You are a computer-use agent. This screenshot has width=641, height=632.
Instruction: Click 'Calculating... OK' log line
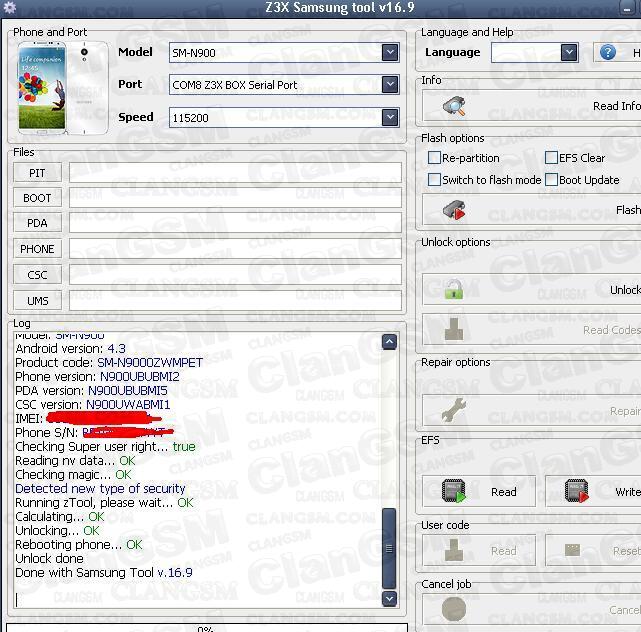(x=60, y=517)
